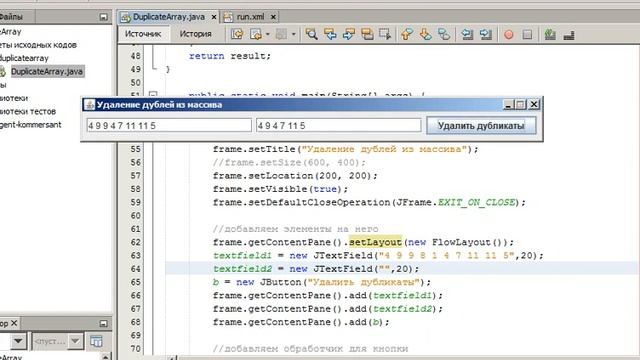Click the Navigator blue panel layout icon

tap(96, 341)
